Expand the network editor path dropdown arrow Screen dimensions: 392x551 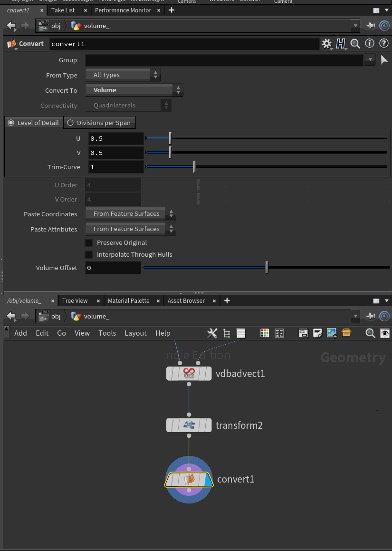point(355,316)
